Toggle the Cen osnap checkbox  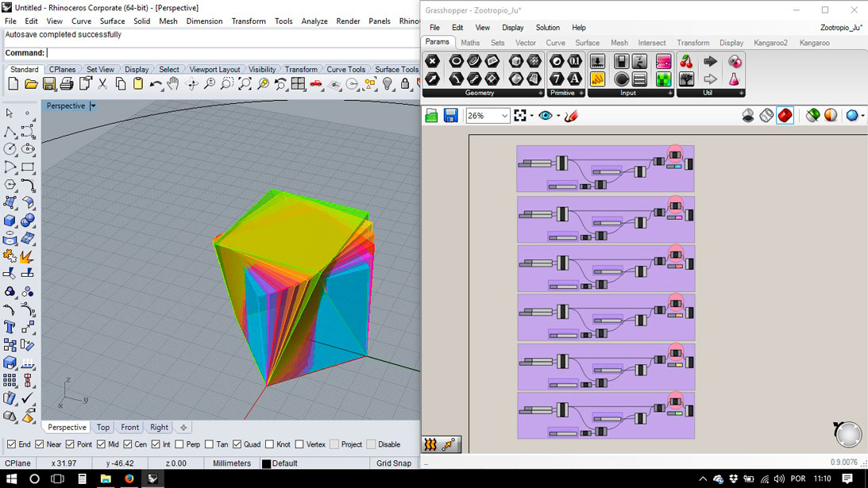(x=128, y=444)
